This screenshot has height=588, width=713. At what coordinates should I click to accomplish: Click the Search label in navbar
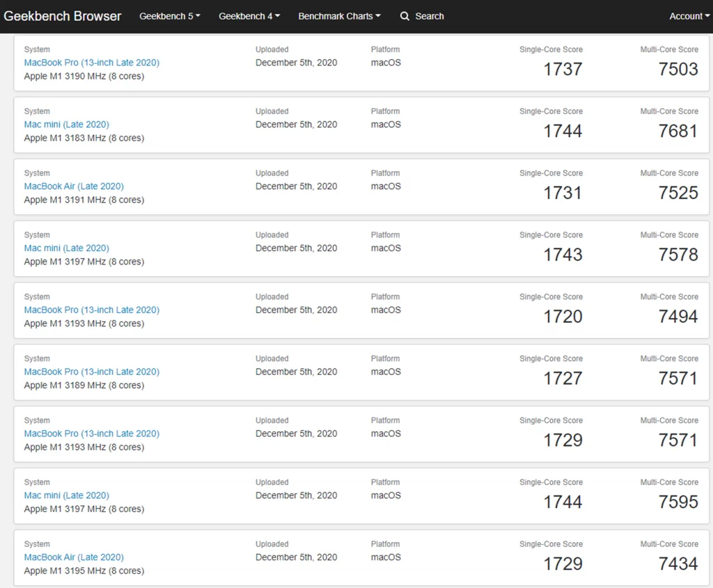(x=429, y=17)
